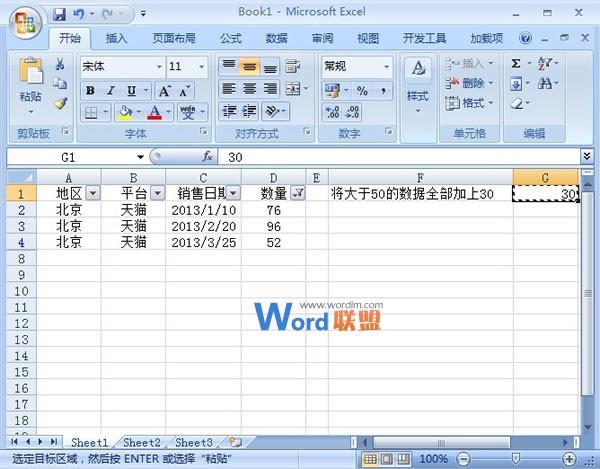Click the AutoSum sigma icon

[516, 63]
